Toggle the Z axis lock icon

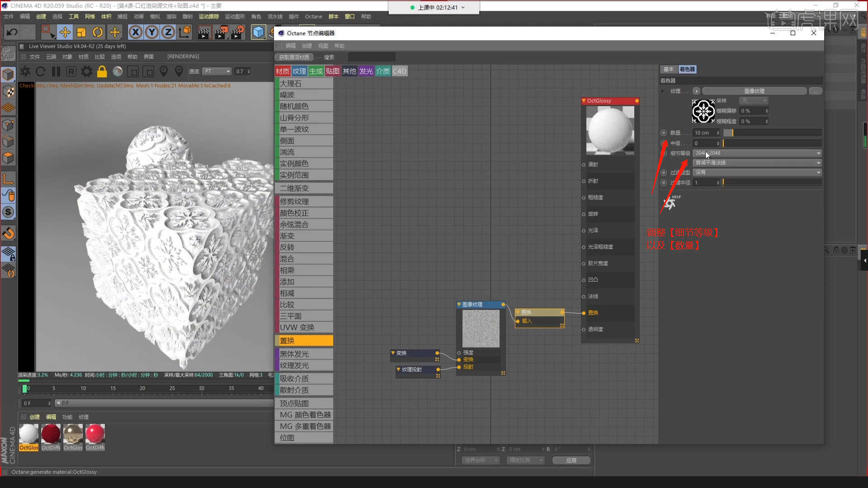pos(168,32)
